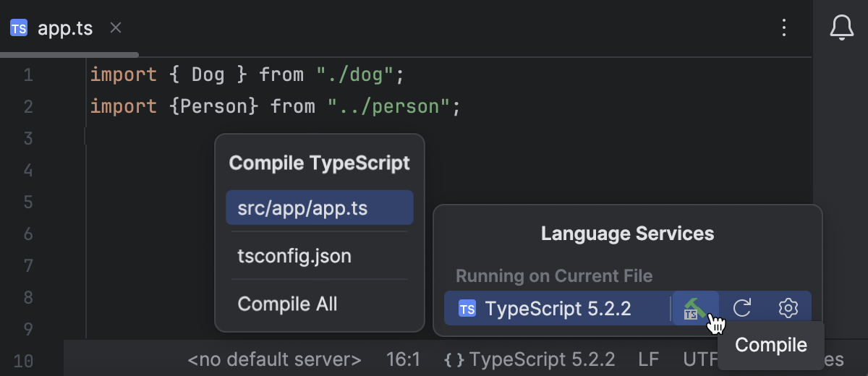The width and height of the screenshot is (868, 376).
Task: Click the curly braces icon in status bar
Action: (x=454, y=359)
